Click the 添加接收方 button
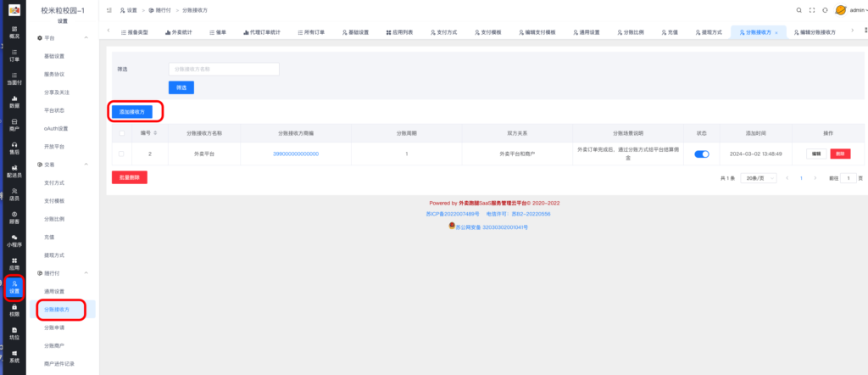This screenshot has width=868, height=375. click(131, 111)
